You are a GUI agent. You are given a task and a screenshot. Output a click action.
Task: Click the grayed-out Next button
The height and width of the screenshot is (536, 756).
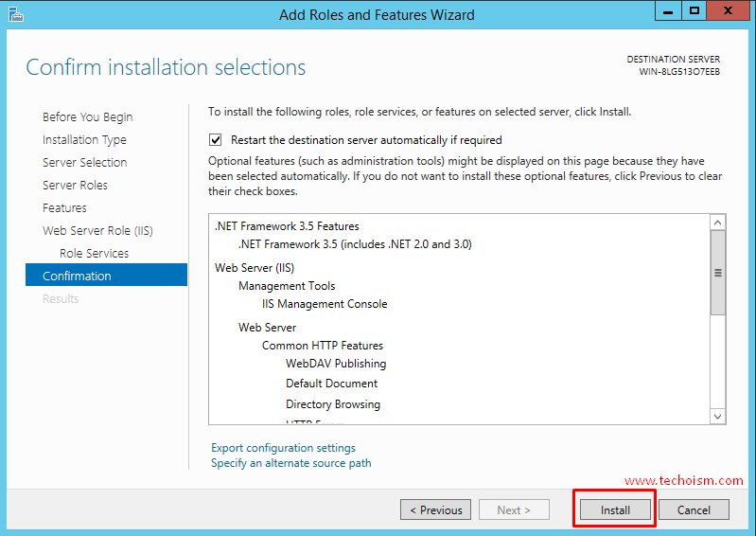[514, 509]
